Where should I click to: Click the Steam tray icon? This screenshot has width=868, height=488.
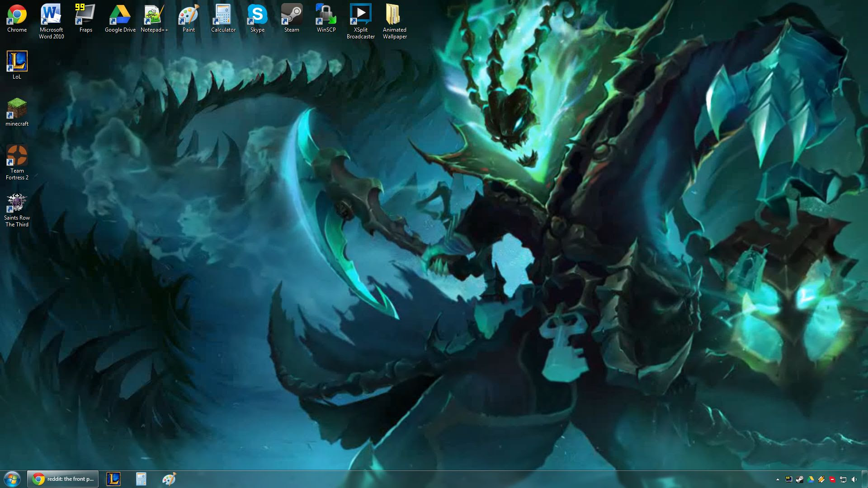[800, 479]
